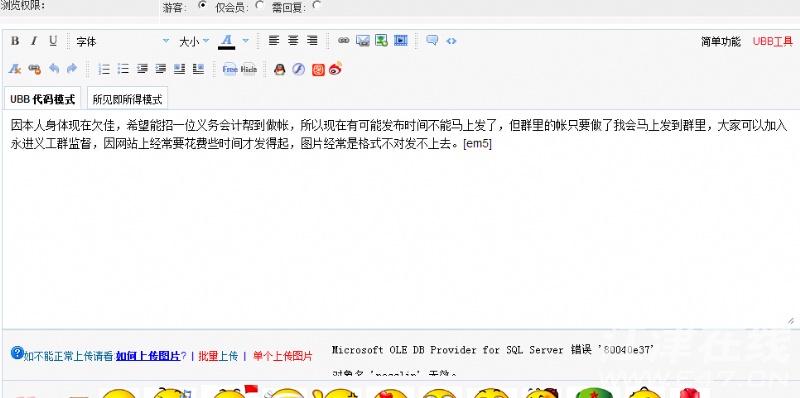The width and height of the screenshot is (800, 398).
Task: Align text right
Action: point(312,41)
